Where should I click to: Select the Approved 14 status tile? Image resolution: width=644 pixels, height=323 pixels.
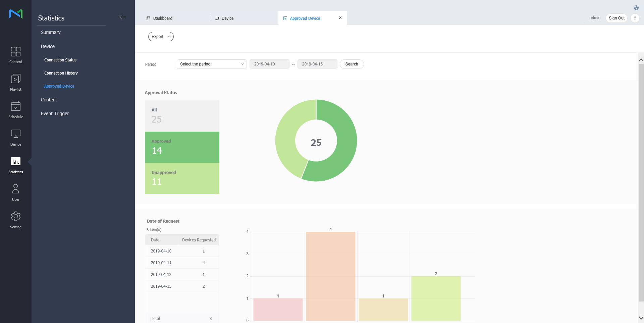(182, 147)
